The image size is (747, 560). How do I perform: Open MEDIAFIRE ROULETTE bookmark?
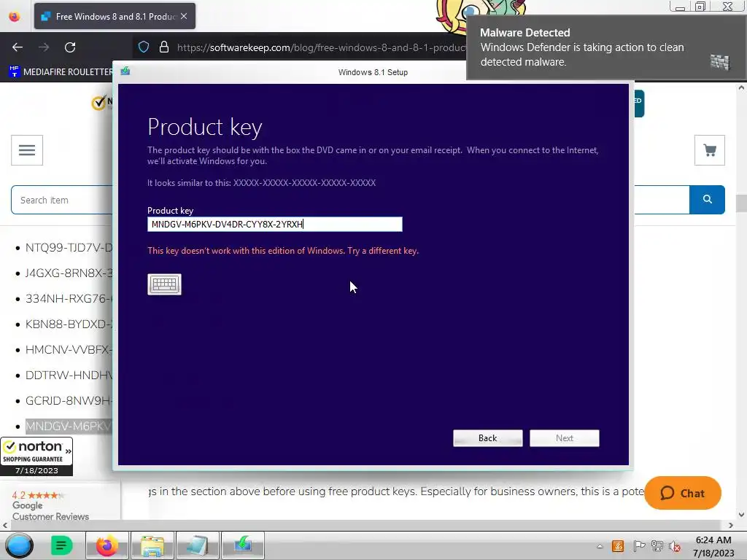(x=61, y=72)
